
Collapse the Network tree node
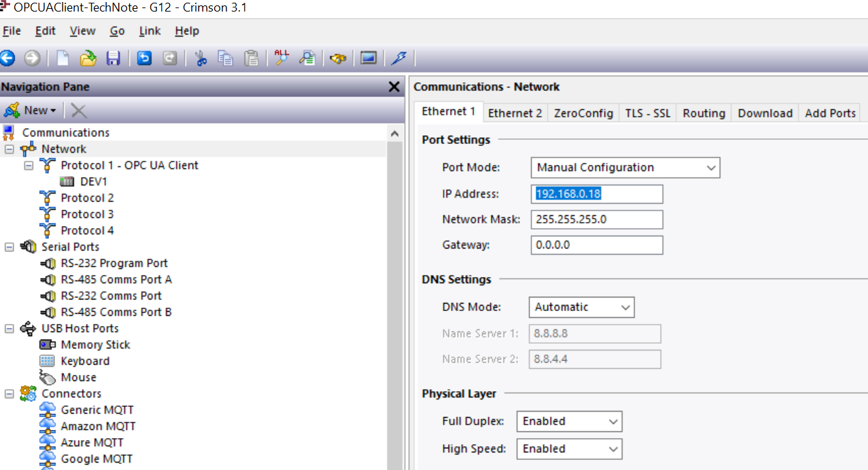10,149
